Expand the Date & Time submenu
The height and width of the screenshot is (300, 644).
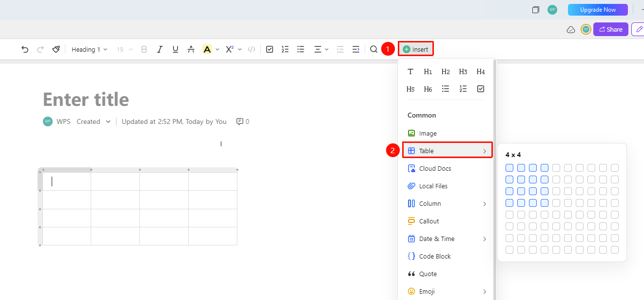(447, 239)
